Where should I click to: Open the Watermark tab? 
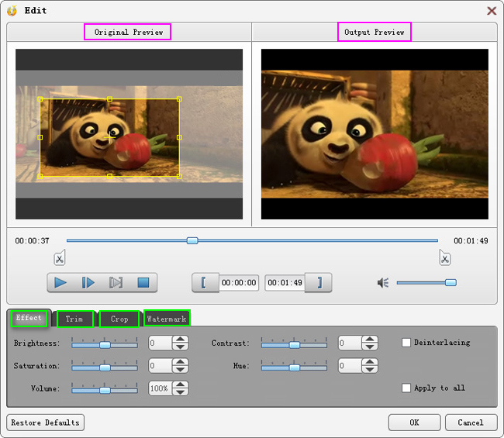pos(167,319)
